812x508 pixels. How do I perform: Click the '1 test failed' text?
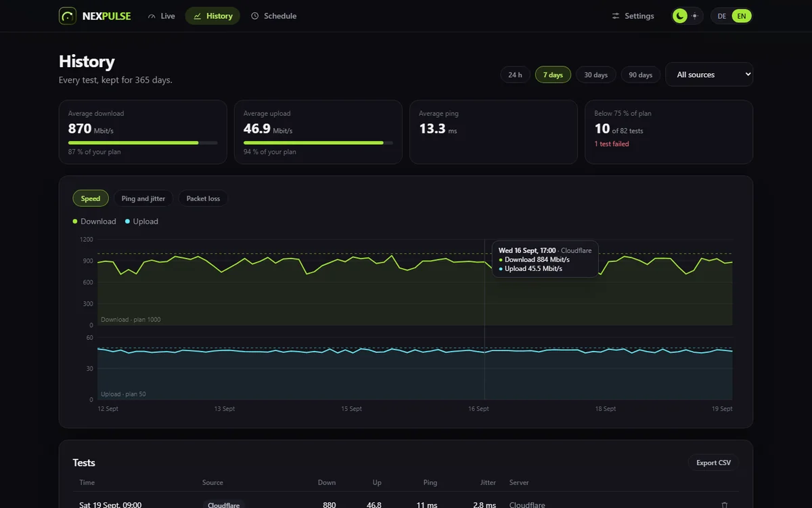click(612, 144)
